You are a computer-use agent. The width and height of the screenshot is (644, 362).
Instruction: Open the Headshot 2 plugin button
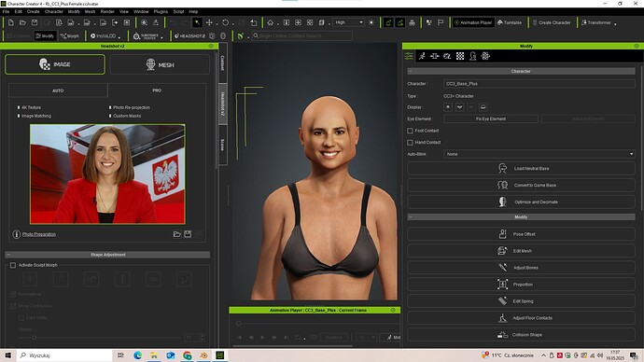point(189,36)
